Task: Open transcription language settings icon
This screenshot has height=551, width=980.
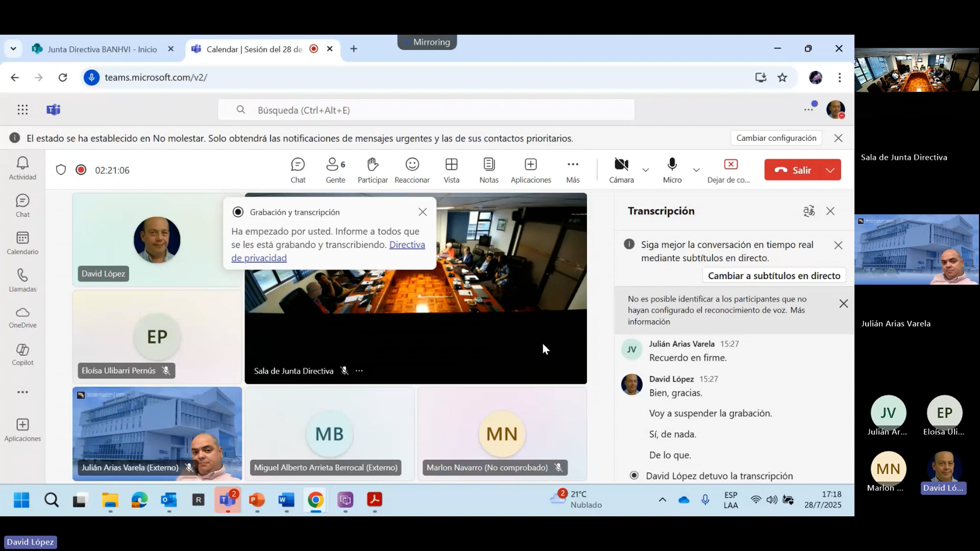Action: (x=808, y=211)
